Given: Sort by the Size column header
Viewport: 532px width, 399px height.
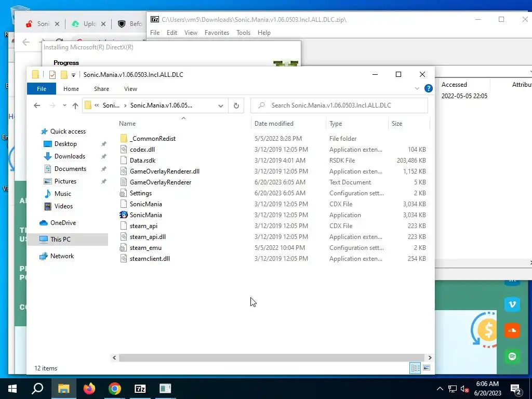Looking at the screenshot, I should [409, 124].
